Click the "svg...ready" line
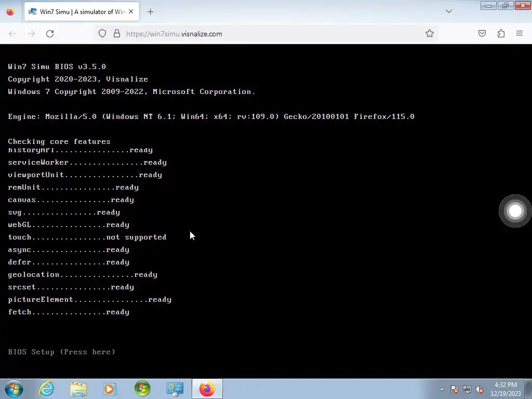 64,212
